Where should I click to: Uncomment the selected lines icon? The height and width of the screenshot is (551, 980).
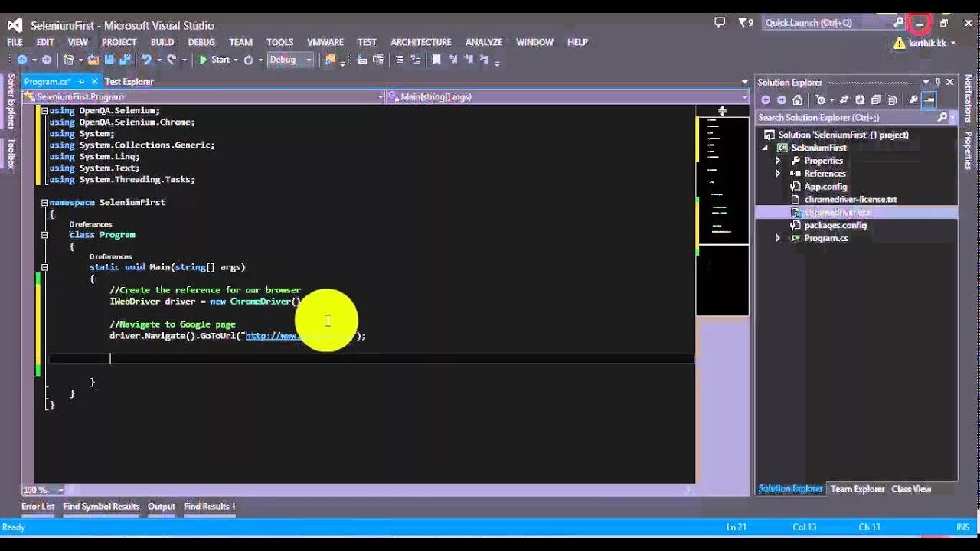click(x=415, y=60)
